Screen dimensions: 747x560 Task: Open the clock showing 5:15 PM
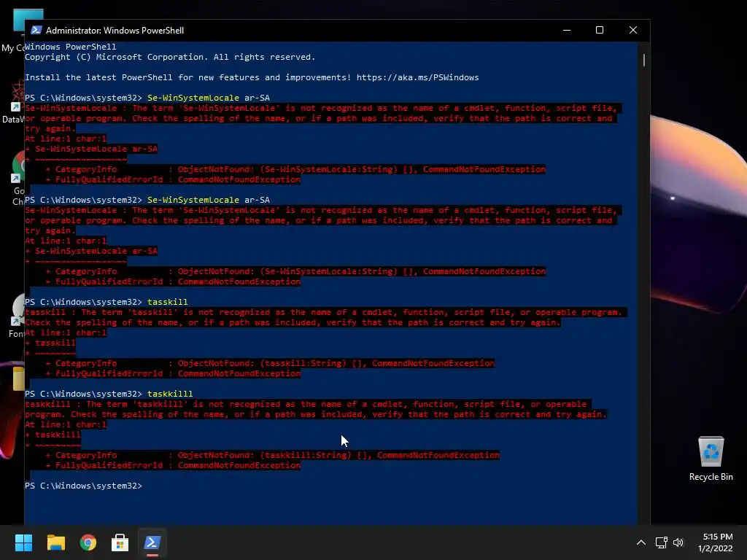(x=716, y=542)
